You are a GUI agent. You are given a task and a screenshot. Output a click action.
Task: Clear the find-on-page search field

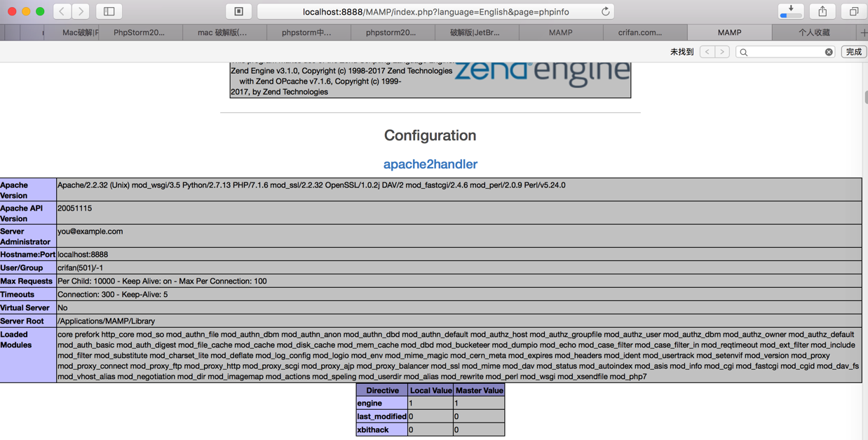pyautogui.click(x=829, y=52)
